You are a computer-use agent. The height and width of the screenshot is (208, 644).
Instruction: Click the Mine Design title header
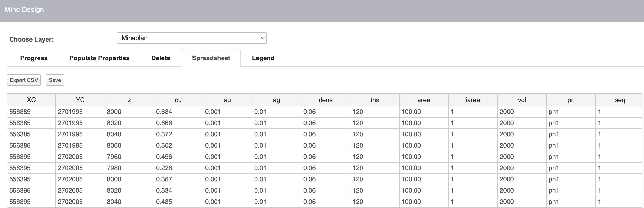[x=24, y=10]
